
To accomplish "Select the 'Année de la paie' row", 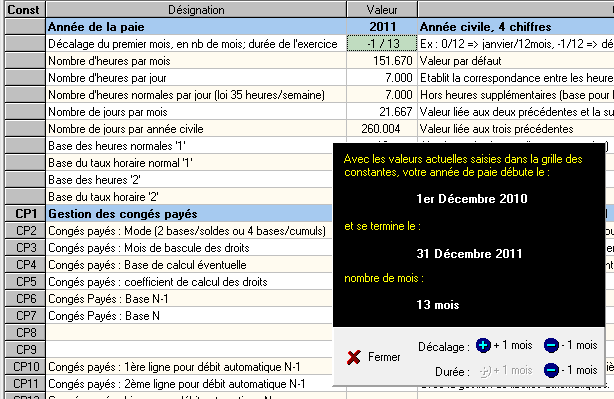I will coord(196,27).
